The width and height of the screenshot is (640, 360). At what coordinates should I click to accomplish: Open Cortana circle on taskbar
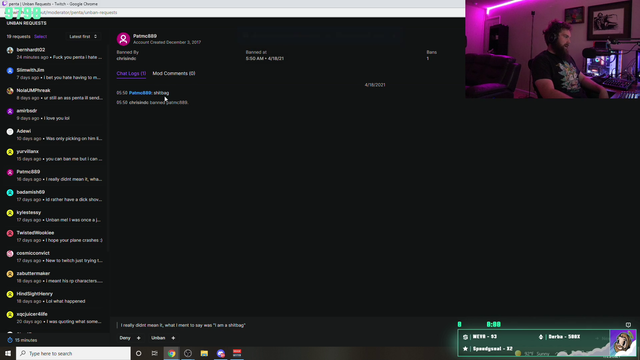point(138,353)
